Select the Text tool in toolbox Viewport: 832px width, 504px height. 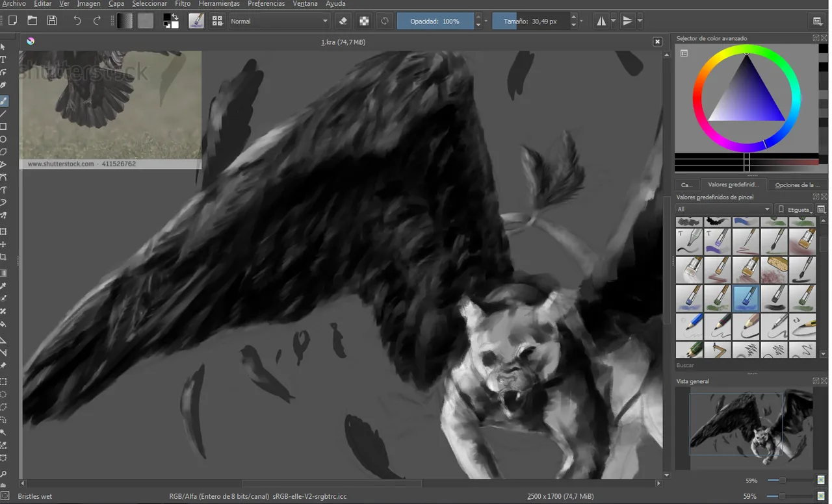(3, 60)
